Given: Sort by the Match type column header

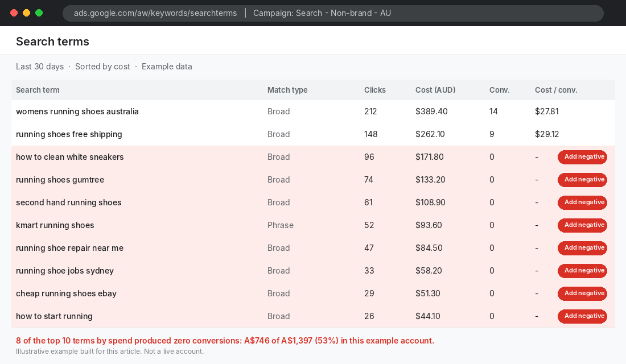Looking at the screenshot, I should pos(287,90).
